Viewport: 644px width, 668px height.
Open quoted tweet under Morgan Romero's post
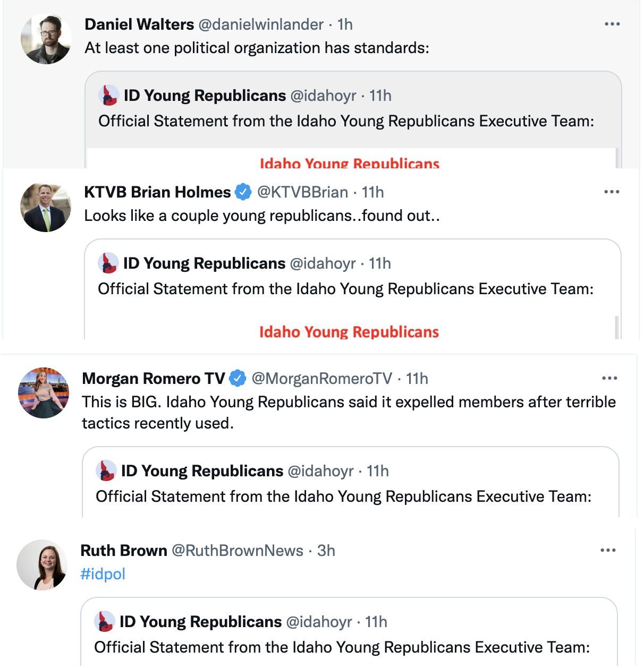[x=351, y=482]
